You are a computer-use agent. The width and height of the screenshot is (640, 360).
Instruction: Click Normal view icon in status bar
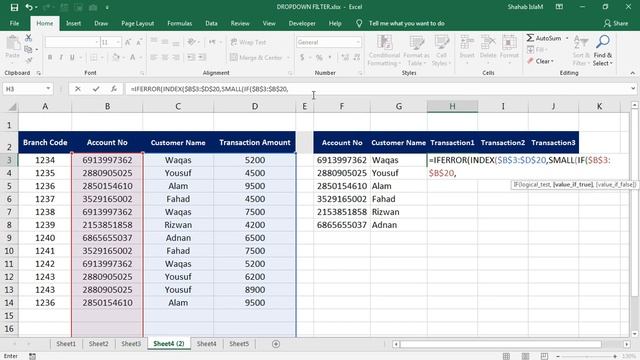(x=506, y=356)
